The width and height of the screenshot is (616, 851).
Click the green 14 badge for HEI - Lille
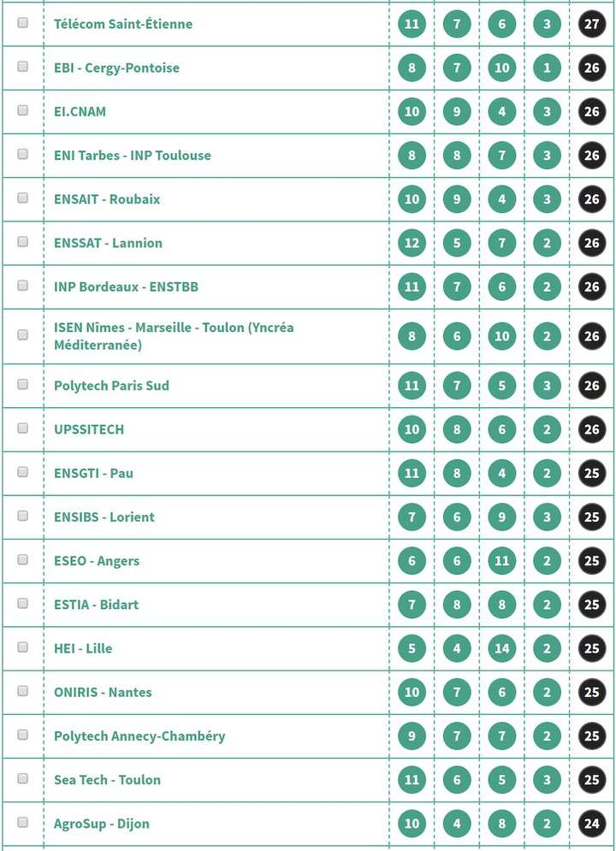[502, 648]
